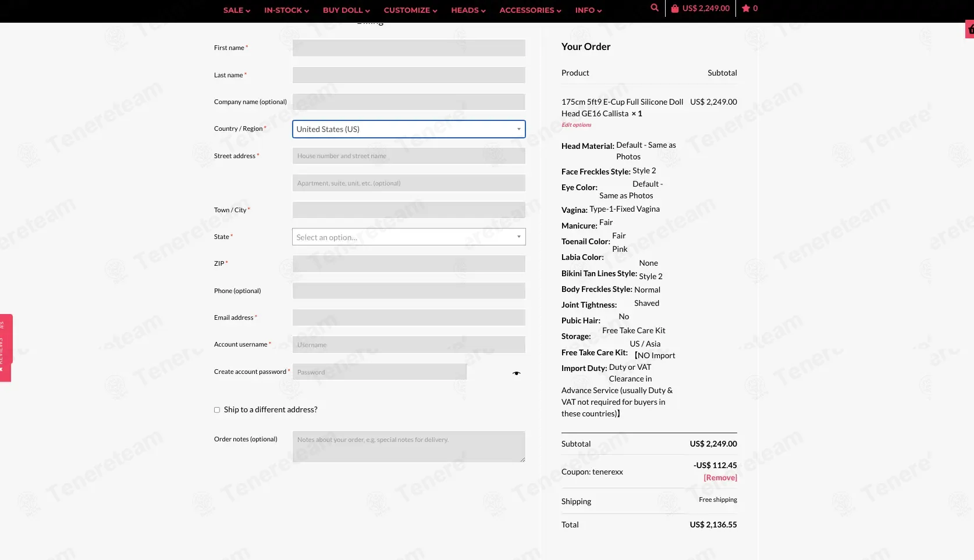The image size is (974, 560).
Task: Click the Order notes text area
Action: pos(408,447)
